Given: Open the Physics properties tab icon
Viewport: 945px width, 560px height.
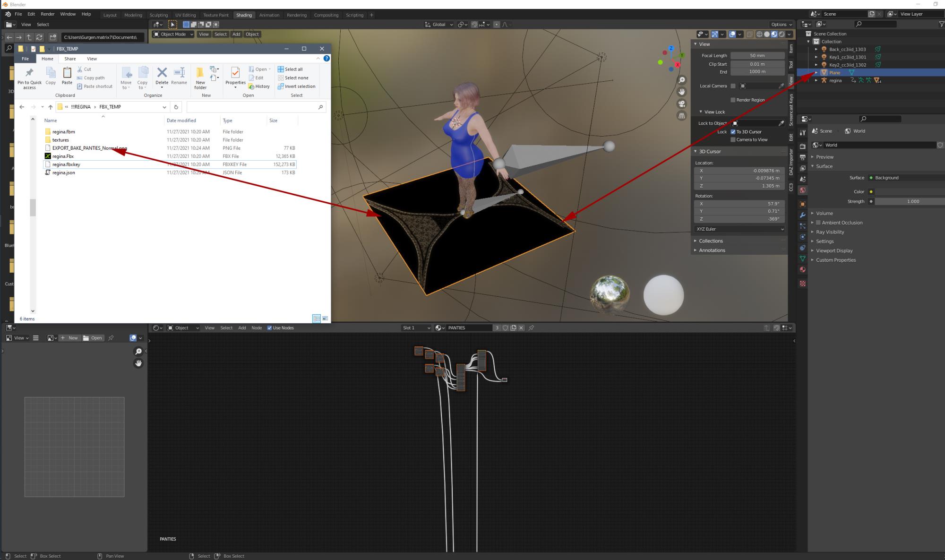Looking at the screenshot, I should (x=802, y=237).
